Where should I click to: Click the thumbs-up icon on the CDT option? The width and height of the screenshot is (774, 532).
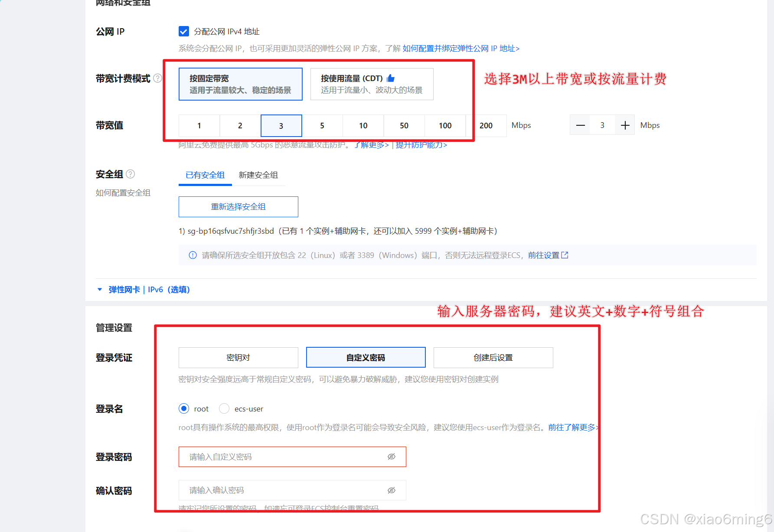click(391, 78)
